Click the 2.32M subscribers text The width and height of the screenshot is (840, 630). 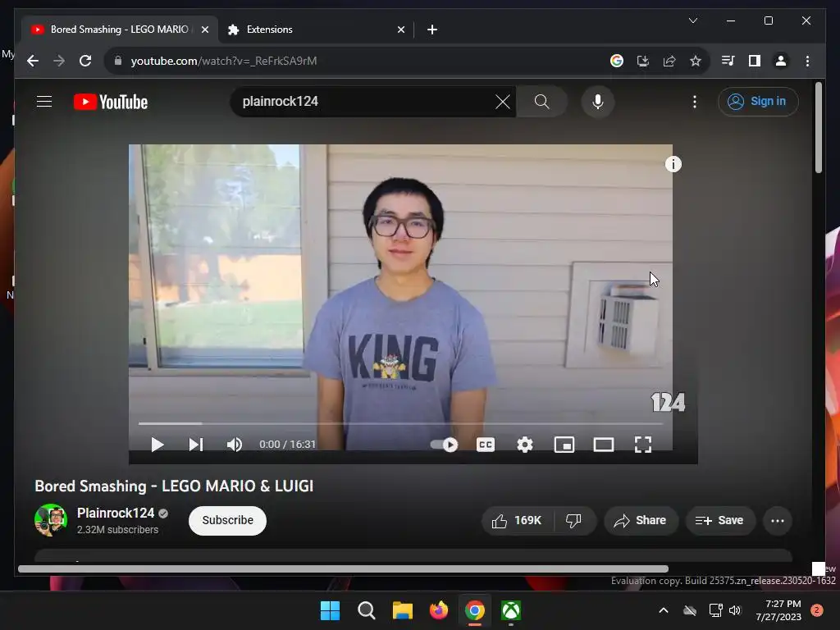[x=118, y=529]
